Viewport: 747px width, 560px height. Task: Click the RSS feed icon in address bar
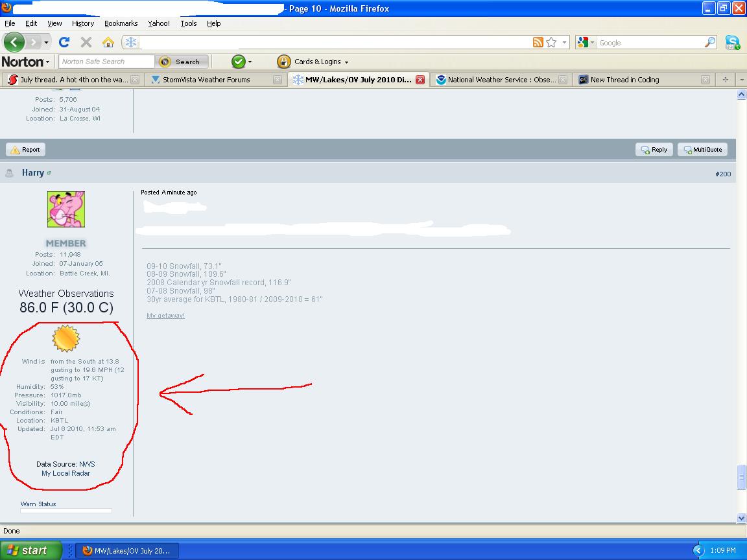pyautogui.click(x=538, y=42)
